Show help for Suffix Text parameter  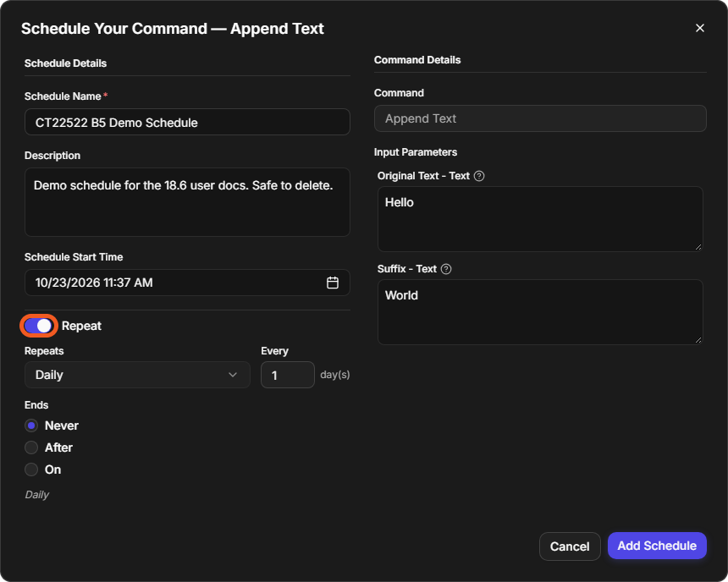446,269
